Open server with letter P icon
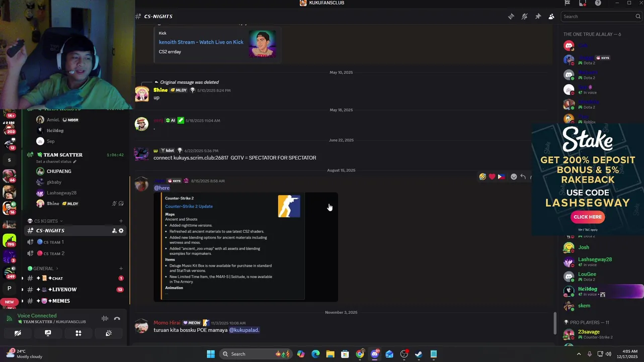This screenshot has height=362, width=644. [x=9, y=289]
